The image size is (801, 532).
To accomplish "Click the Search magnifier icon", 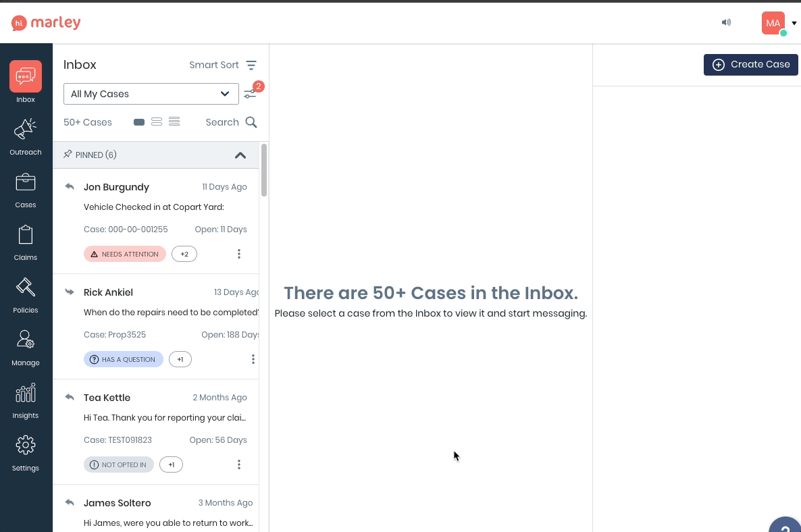I will pos(251,122).
